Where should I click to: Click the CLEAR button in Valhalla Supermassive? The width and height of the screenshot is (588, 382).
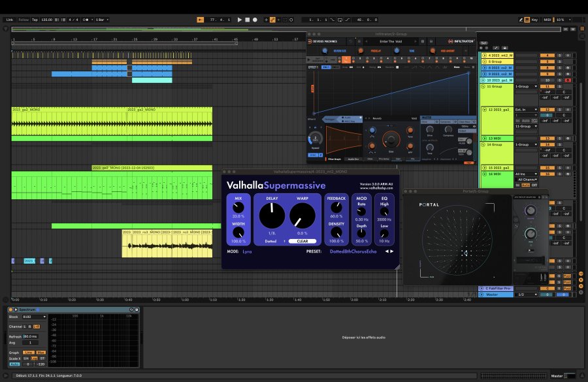(302, 241)
